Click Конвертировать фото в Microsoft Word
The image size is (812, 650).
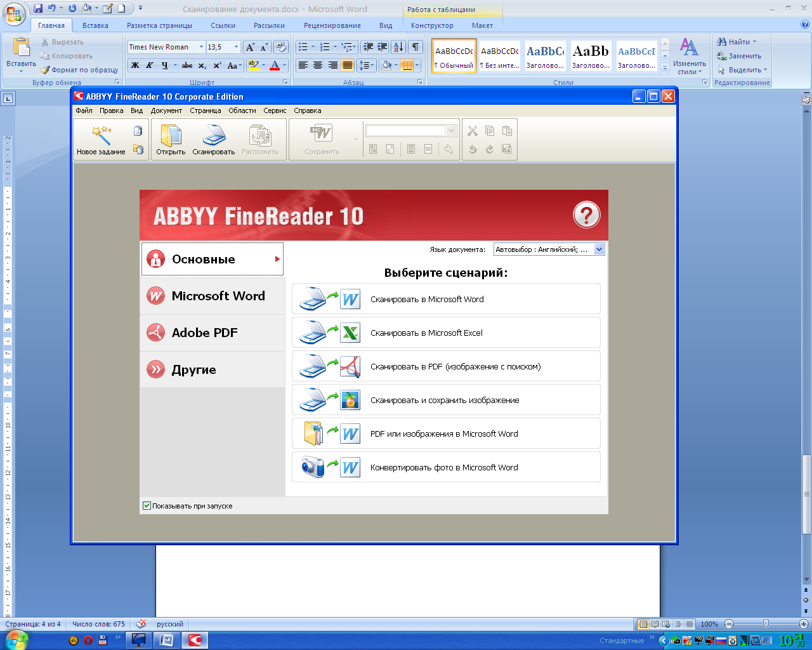point(446,467)
